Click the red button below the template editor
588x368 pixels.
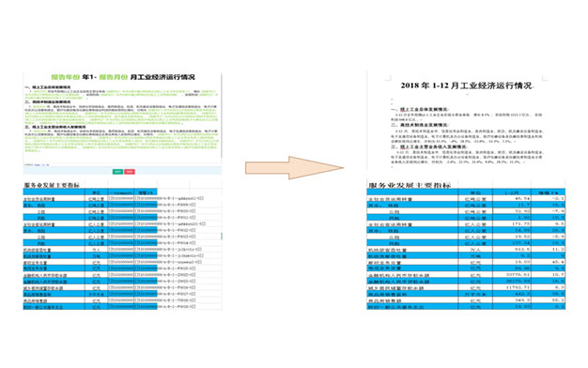coord(130,172)
